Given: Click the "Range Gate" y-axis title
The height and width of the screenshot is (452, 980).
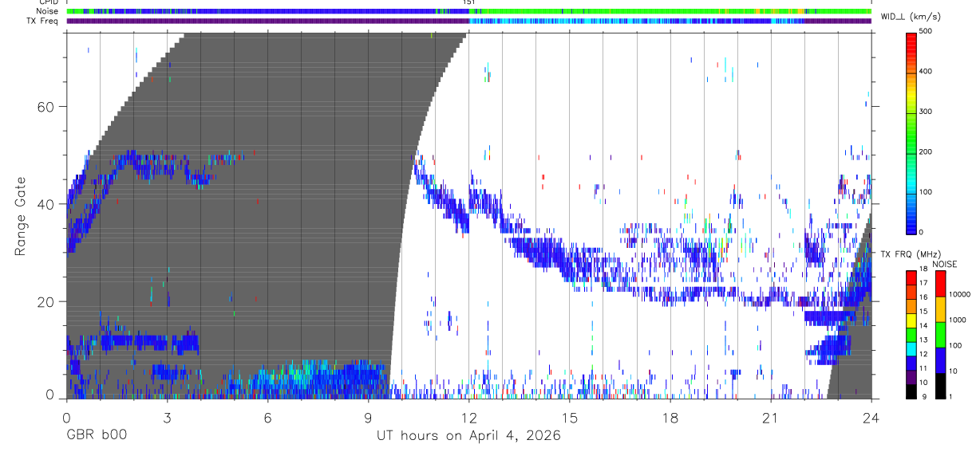Looking at the screenshot, I should [22, 215].
